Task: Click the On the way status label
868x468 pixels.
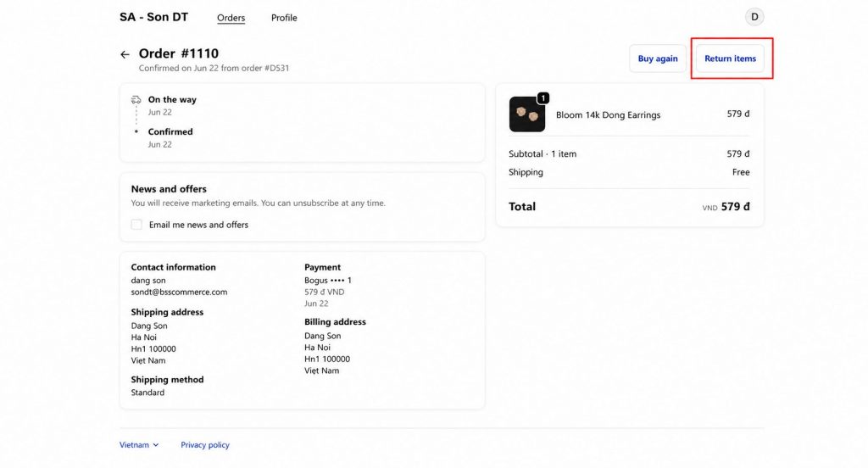Action: click(x=172, y=100)
